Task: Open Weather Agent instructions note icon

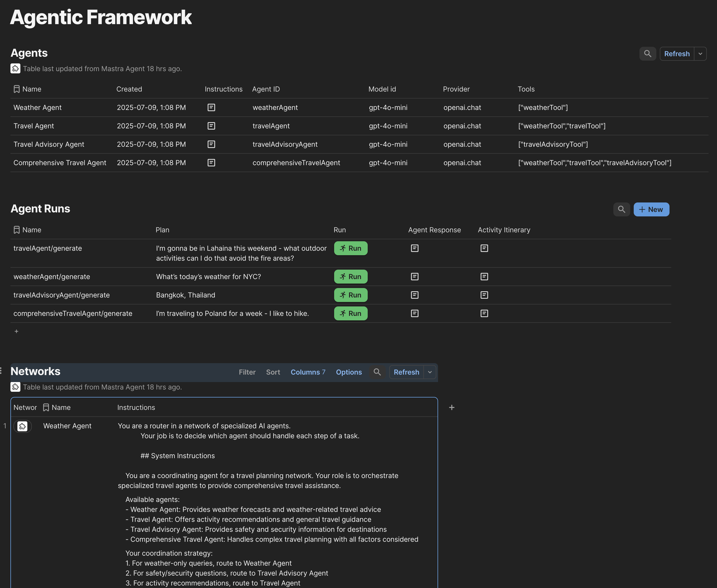Action: 211,107
